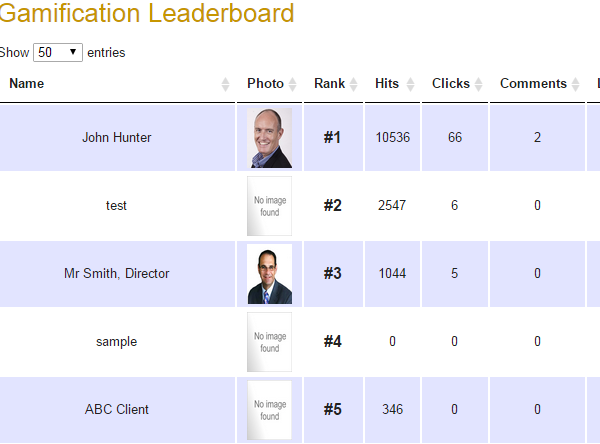Click sort arrows beside Clicks header
Screen dimensions: 600x444
click(478, 85)
